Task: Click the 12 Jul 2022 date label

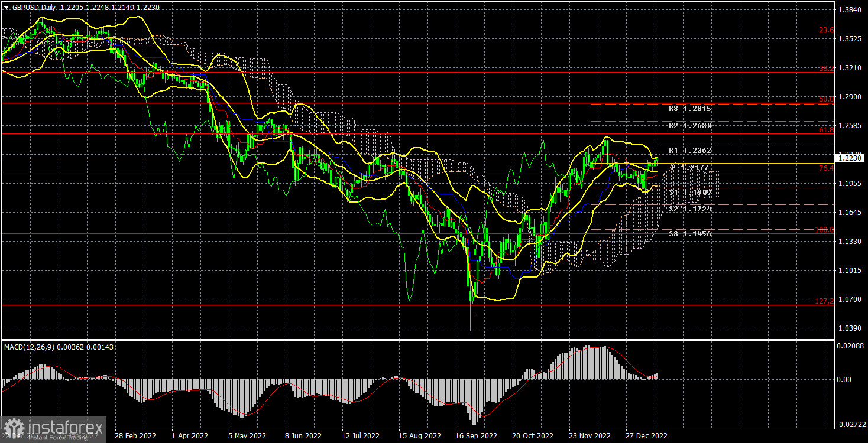Action: pyautogui.click(x=359, y=435)
